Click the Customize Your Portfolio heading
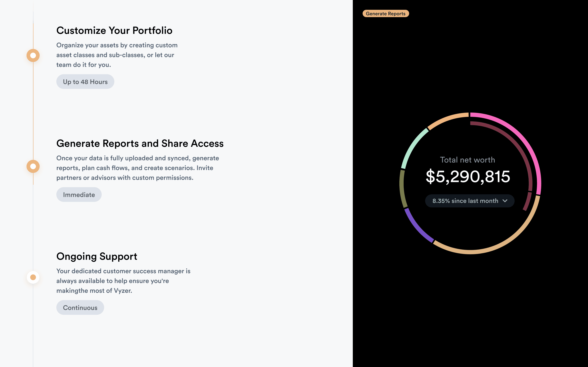The height and width of the screenshot is (367, 588). pyautogui.click(x=114, y=30)
